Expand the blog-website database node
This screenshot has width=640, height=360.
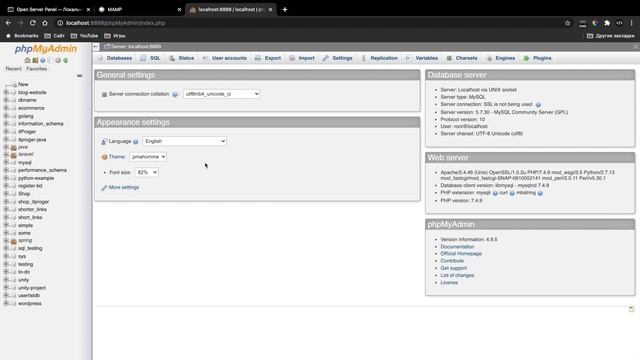pos(6,92)
